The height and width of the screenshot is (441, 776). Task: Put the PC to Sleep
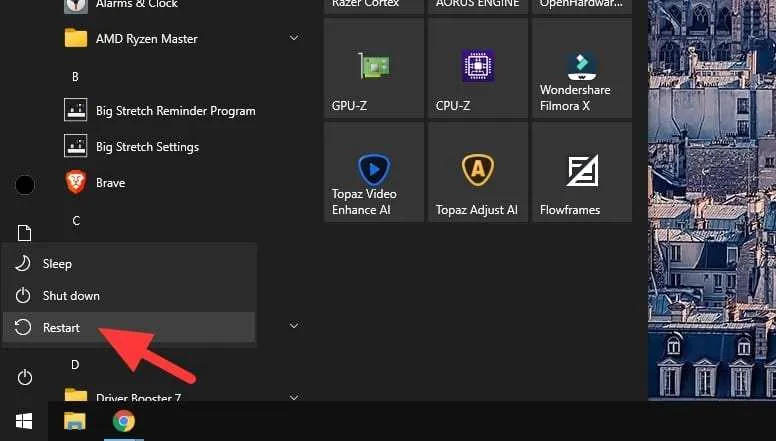129,264
